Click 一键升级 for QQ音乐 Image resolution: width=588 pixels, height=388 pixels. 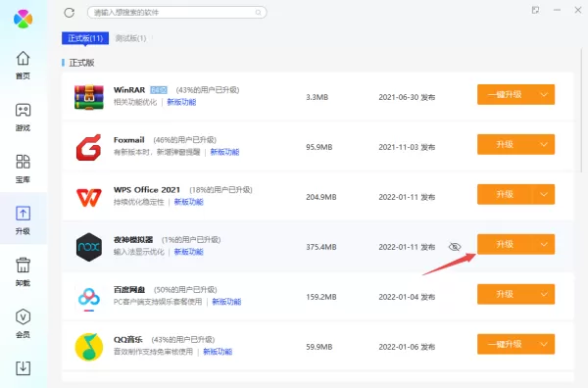pyautogui.click(x=505, y=344)
